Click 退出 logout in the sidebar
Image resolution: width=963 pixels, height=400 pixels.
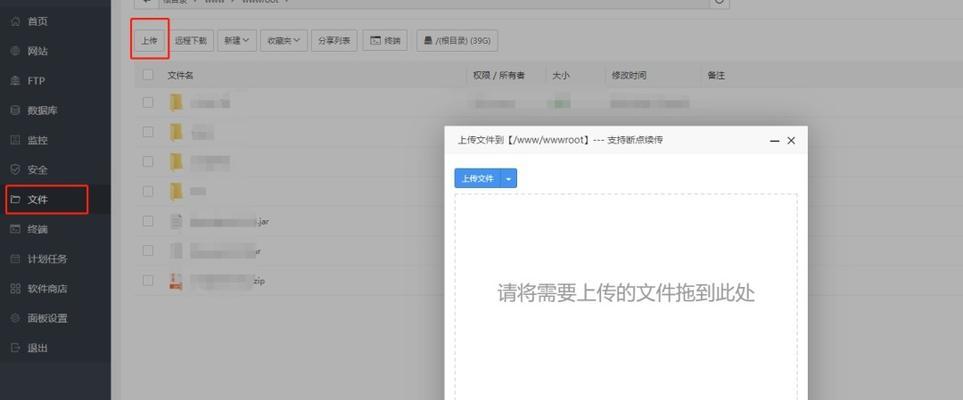click(x=37, y=348)
